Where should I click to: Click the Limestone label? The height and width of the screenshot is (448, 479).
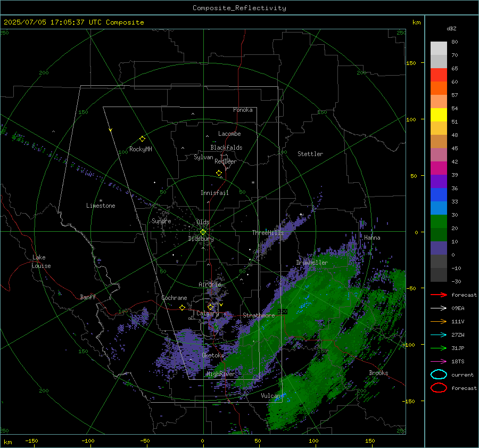pyautogui.click(x=101, y=206)
